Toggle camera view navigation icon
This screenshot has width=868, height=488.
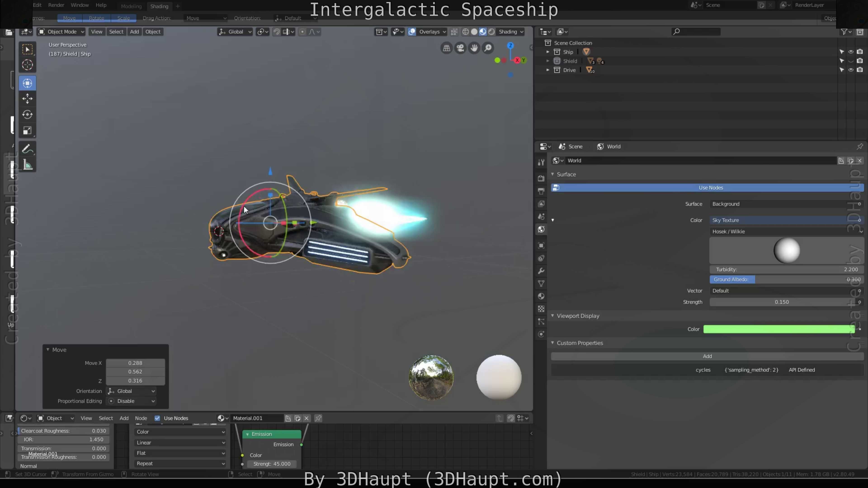tap(460, 48)
